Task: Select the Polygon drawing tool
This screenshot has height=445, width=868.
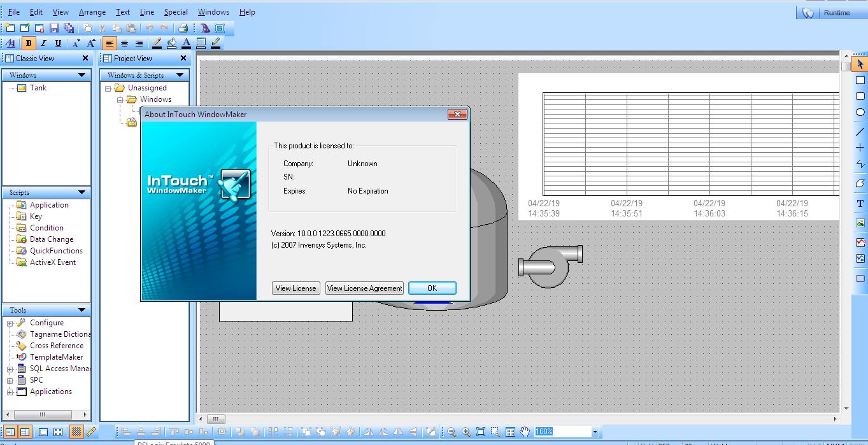Action: pyautogui.click(x=860, y=183)
